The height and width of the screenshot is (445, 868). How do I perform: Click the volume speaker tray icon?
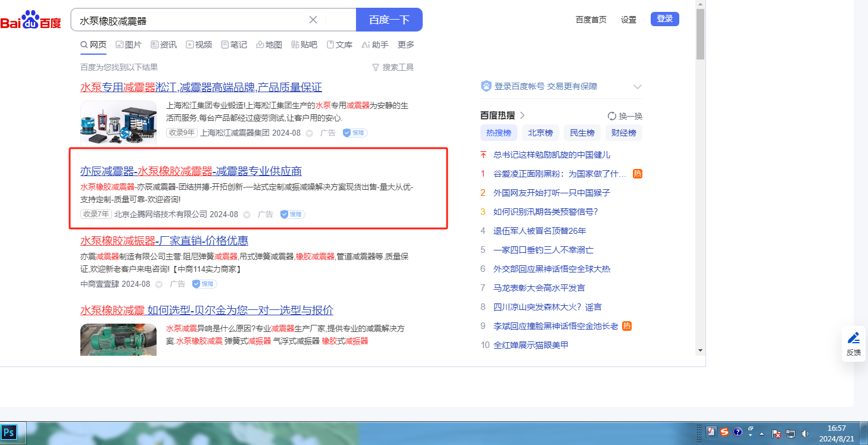tap(805, 433)
